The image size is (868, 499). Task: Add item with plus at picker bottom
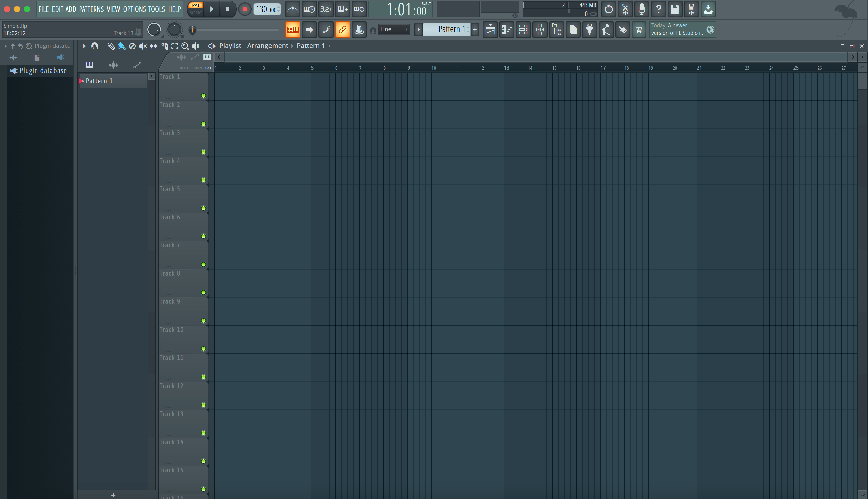[113, 495]
